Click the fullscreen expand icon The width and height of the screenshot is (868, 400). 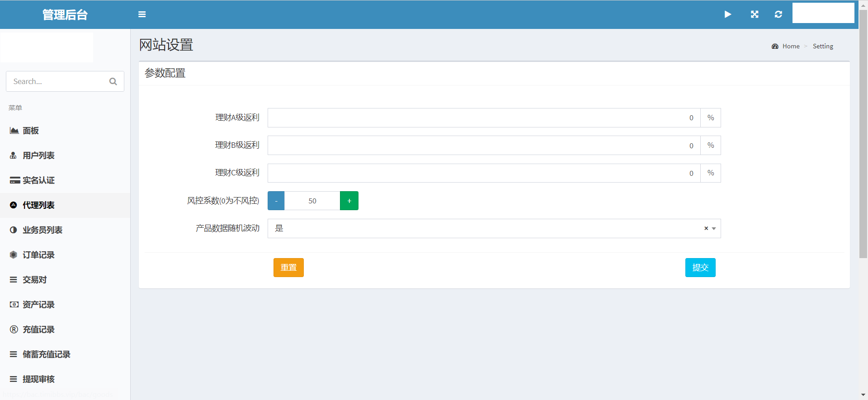click(x=755, y=14)
